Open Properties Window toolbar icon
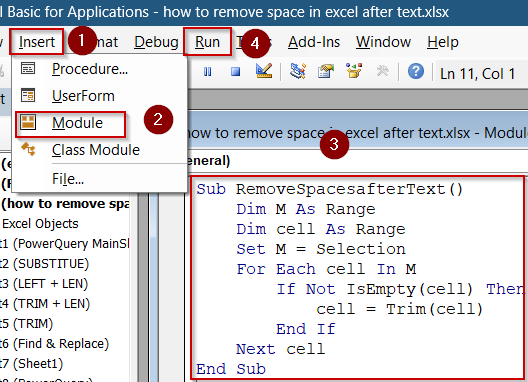This screenshot has width=528, height=382. click(326, 71)
